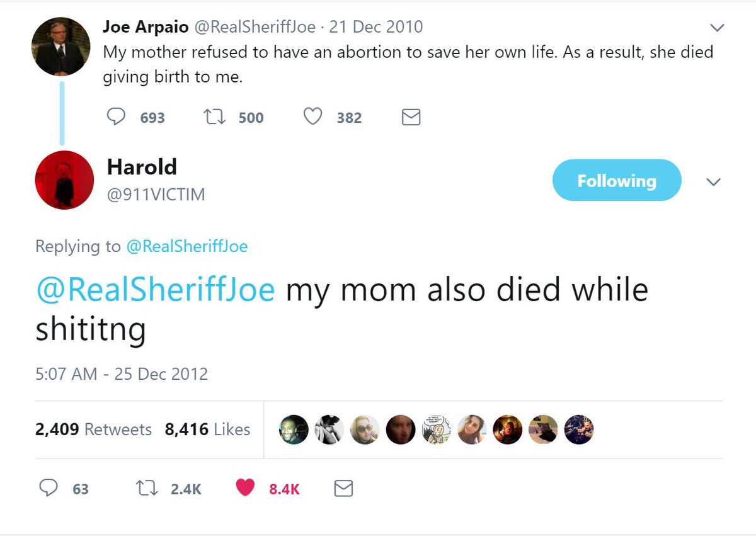This screenshot has width=756, height=536.
Task: Send Joe Arpaio's tweet via direct message
Action: click(411, 117)
